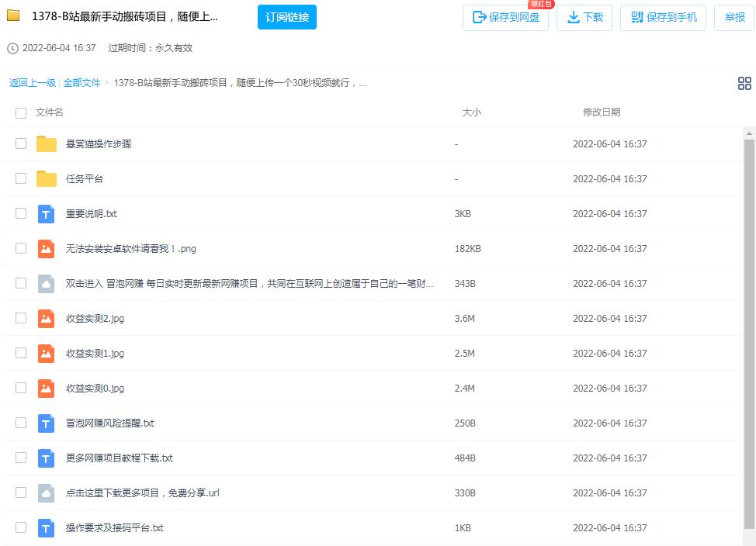Image resolution: width=756 pixels, height=546 pixels.
Task: Click the text file icon of 冒泡网赚风险提醒.txt
Action: (x=47, y=423)
